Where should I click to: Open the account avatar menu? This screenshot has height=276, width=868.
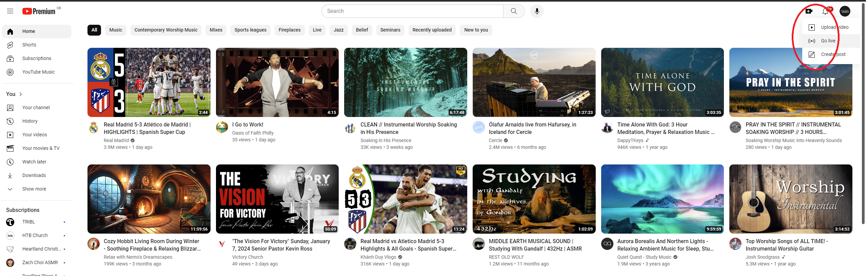click(845, 11)
